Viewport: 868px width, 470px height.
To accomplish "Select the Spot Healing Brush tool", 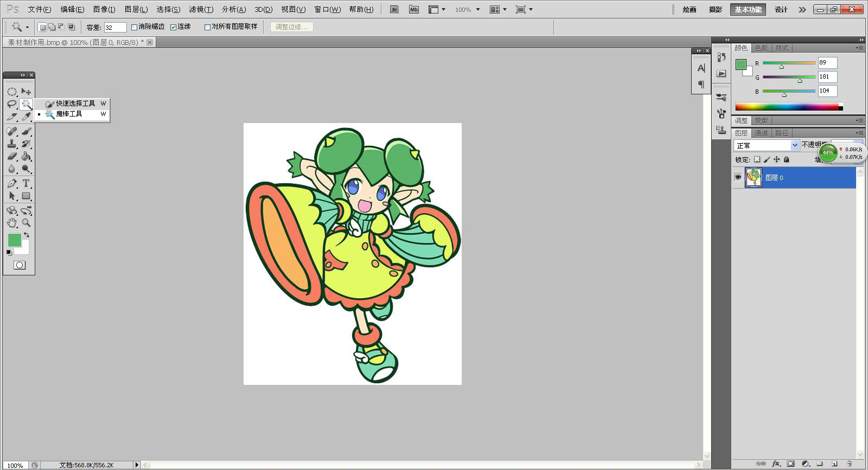I will [11, 131].
